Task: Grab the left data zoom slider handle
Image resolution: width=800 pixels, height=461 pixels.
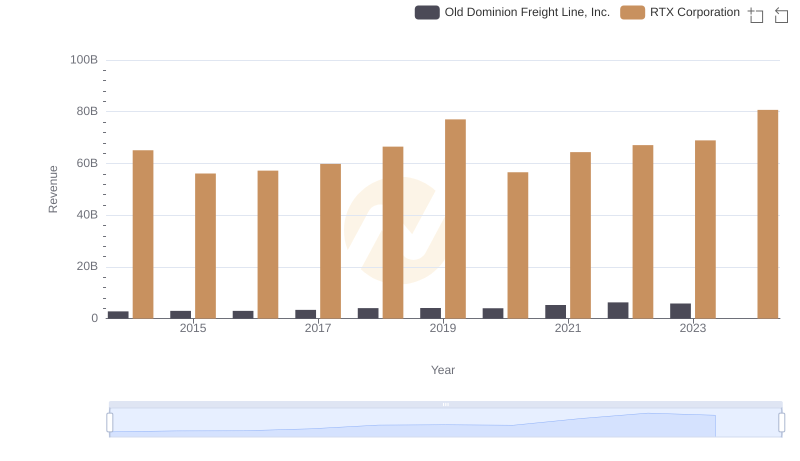Action: pyautogui.click(x=110, y=422)
